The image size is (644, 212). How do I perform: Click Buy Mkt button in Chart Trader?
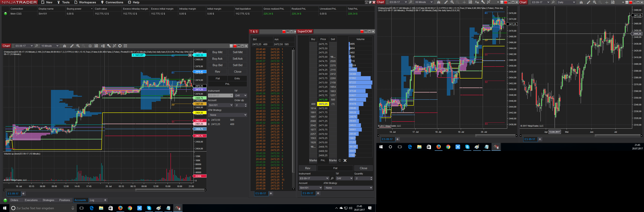[217, 52]
